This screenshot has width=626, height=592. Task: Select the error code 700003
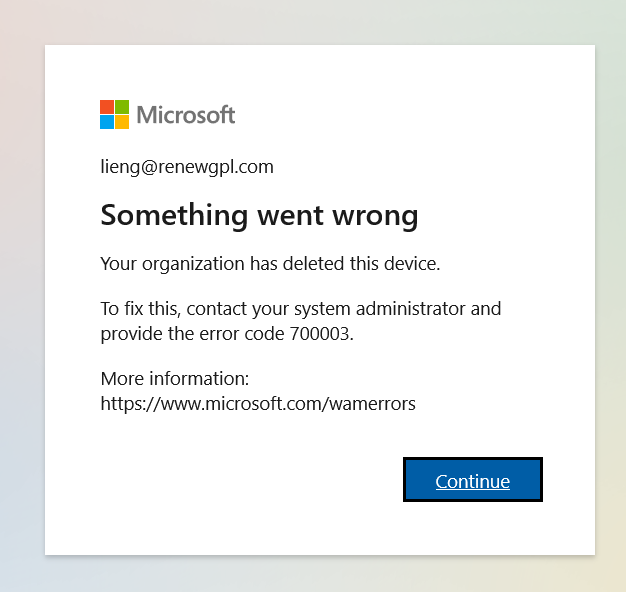pyautogui.click(x=319, y=334)
